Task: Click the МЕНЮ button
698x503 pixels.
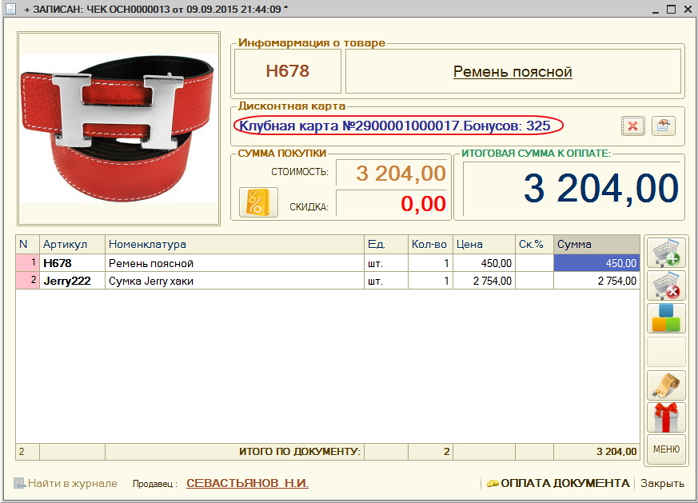Action: pos(666,450)
